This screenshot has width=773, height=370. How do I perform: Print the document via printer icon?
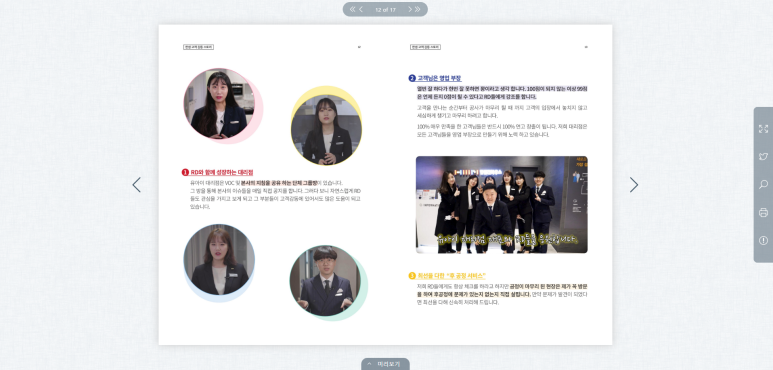point(763,213)
